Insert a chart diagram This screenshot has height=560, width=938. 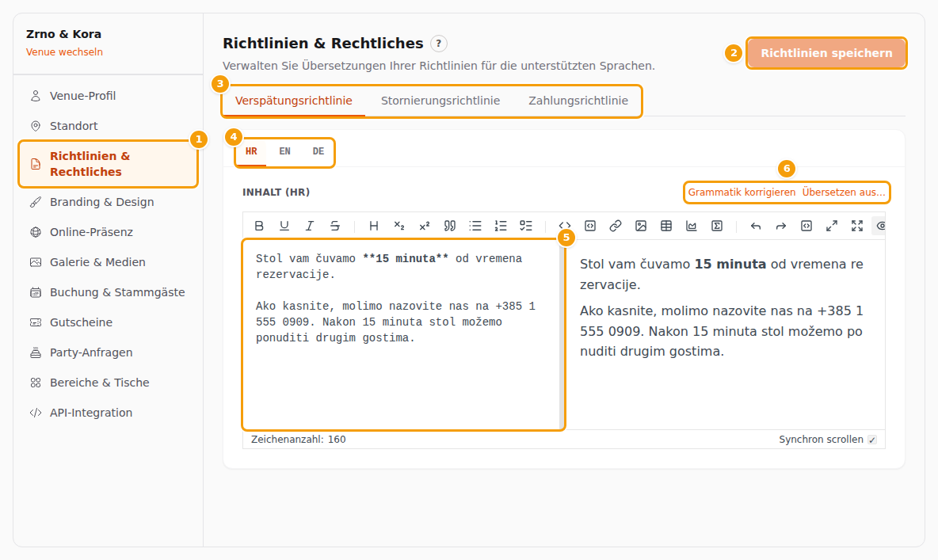(x=692, y=226)
